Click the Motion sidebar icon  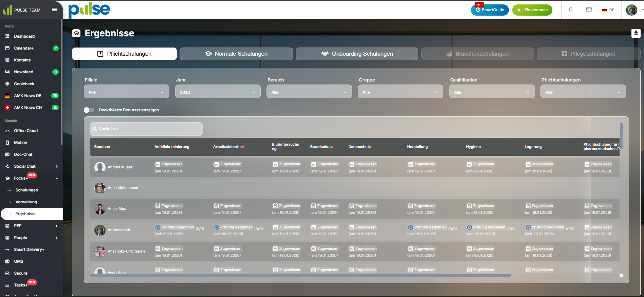[7, 143]
